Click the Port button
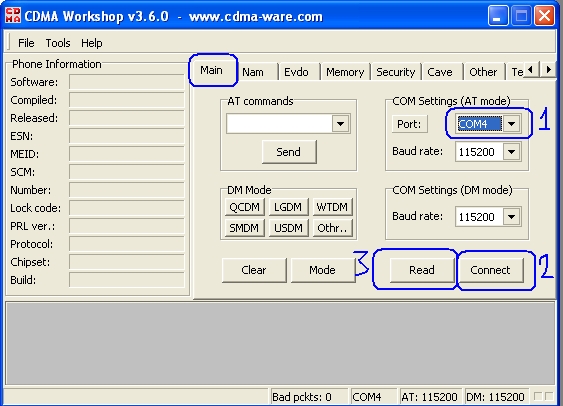This screenshot has height=406, width=563. point(409,124)
